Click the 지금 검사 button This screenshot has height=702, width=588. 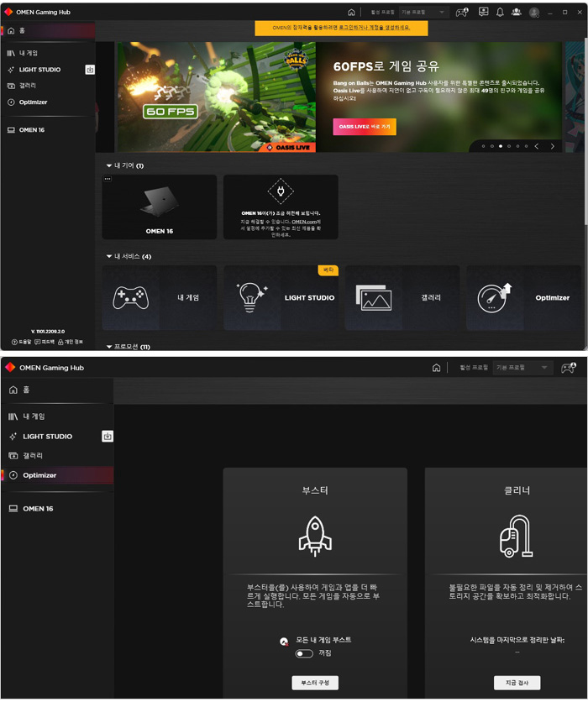[517, 684]
